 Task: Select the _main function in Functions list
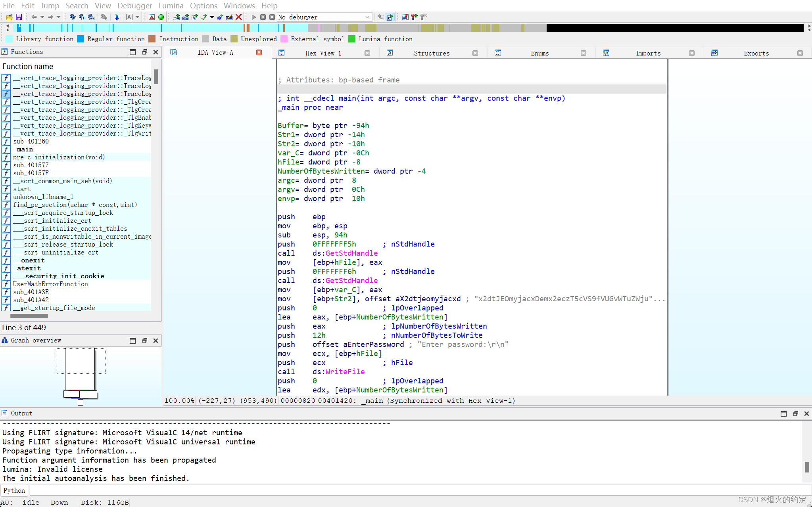pos(23,149)
